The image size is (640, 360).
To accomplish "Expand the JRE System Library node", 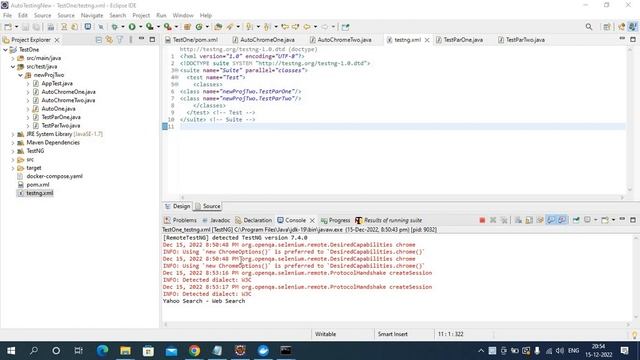I will tap(13, 134).
